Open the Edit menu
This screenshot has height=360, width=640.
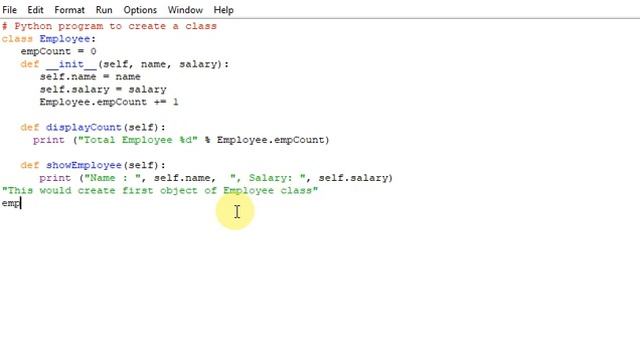coord(36,10)
